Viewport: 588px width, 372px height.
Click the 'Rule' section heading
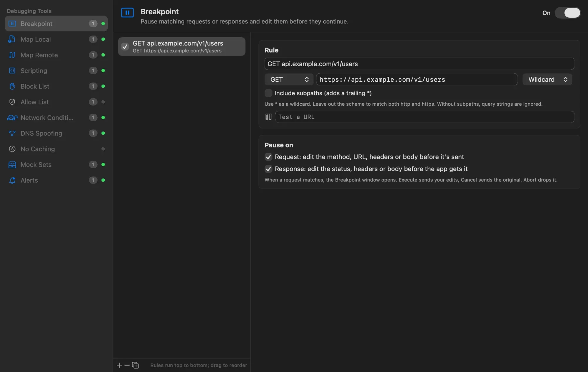click(x=271, y=50)
